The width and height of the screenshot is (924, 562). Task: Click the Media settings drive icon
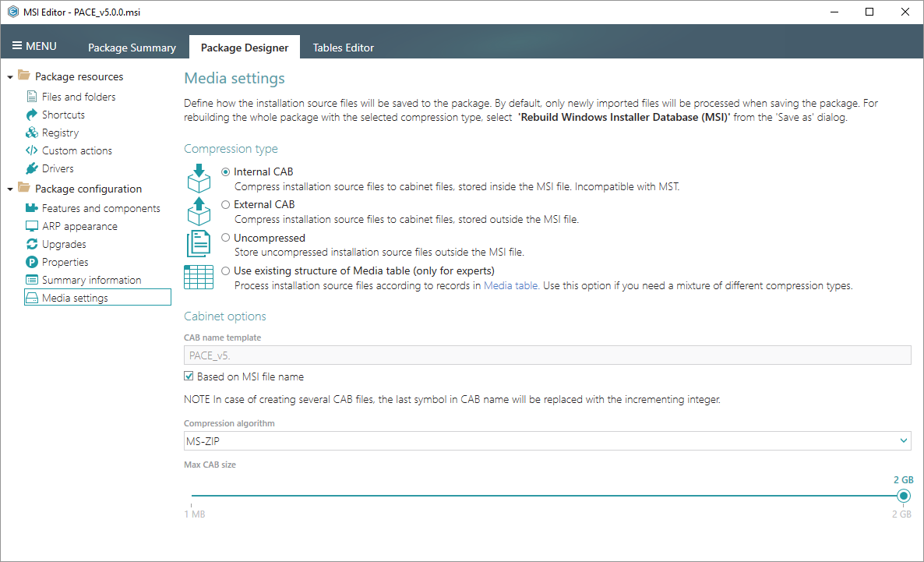[x=32, y=298]
